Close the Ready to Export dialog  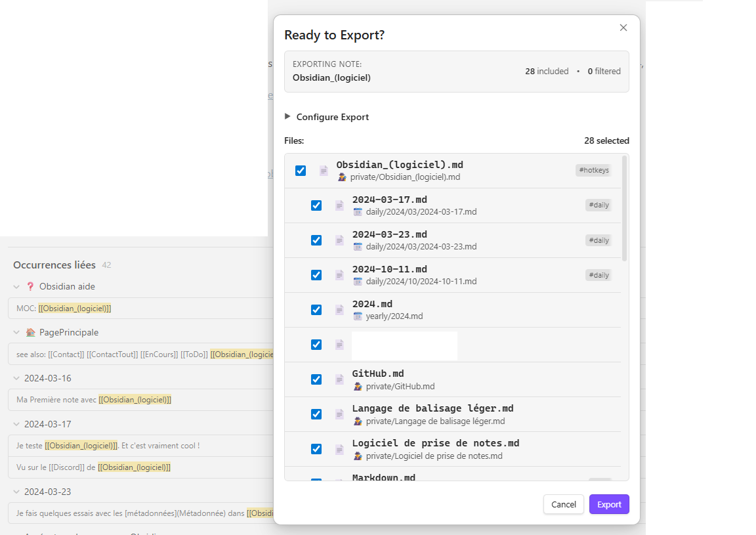[x=623, y=28]
